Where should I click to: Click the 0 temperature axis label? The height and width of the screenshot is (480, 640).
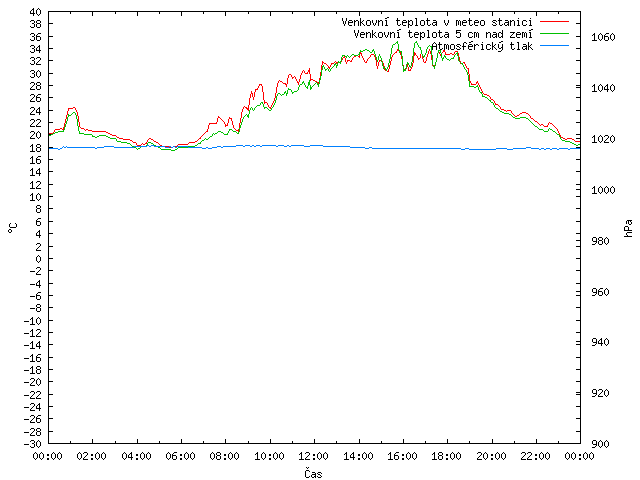pyautogui.click(x=38, y=259)
